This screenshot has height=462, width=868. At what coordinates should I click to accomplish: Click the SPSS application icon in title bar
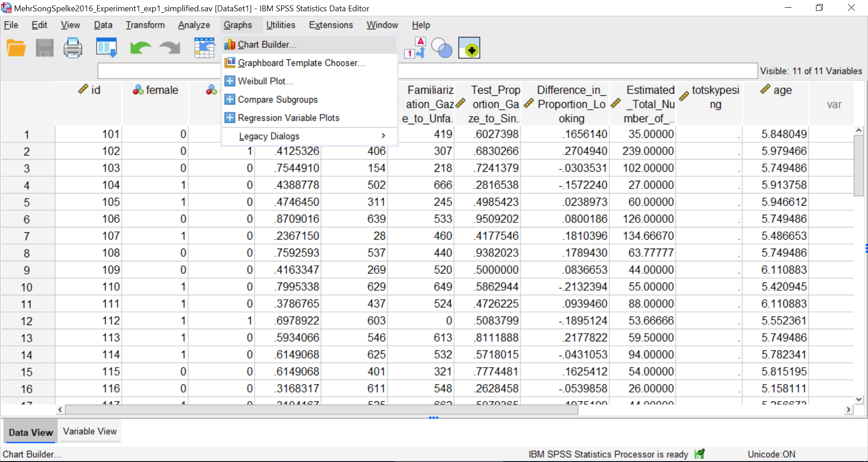[6, 8]
